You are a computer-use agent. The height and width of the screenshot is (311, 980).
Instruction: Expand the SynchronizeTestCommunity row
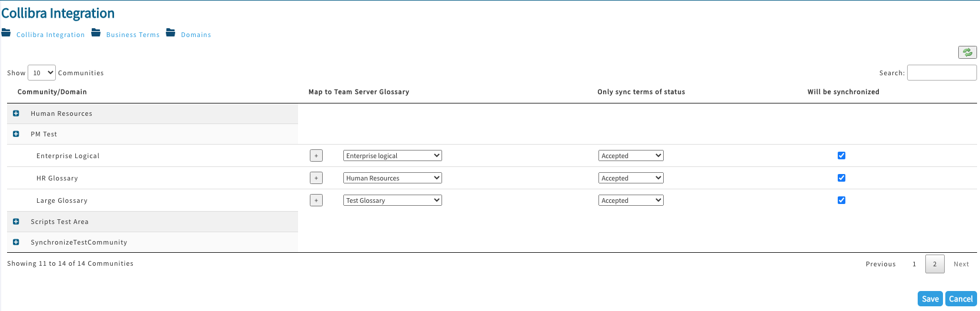(x=16, y=242)
